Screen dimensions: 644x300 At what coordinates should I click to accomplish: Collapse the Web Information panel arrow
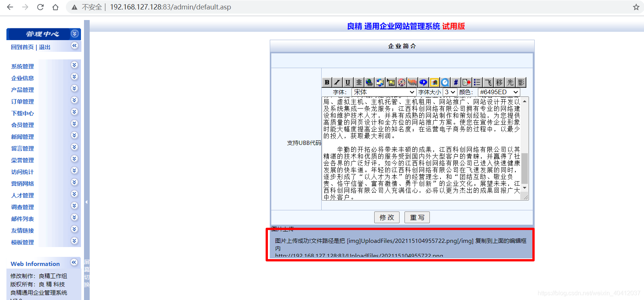coord(74,262)
